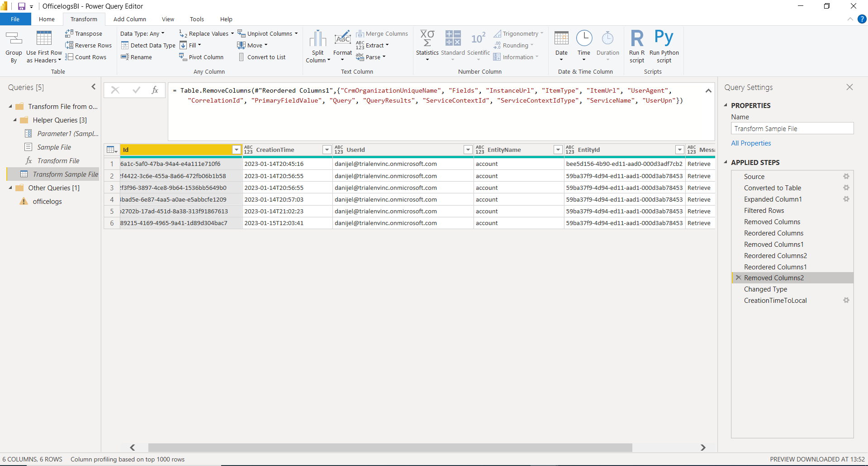Select the Filtered Rows step

coord(764,210)
